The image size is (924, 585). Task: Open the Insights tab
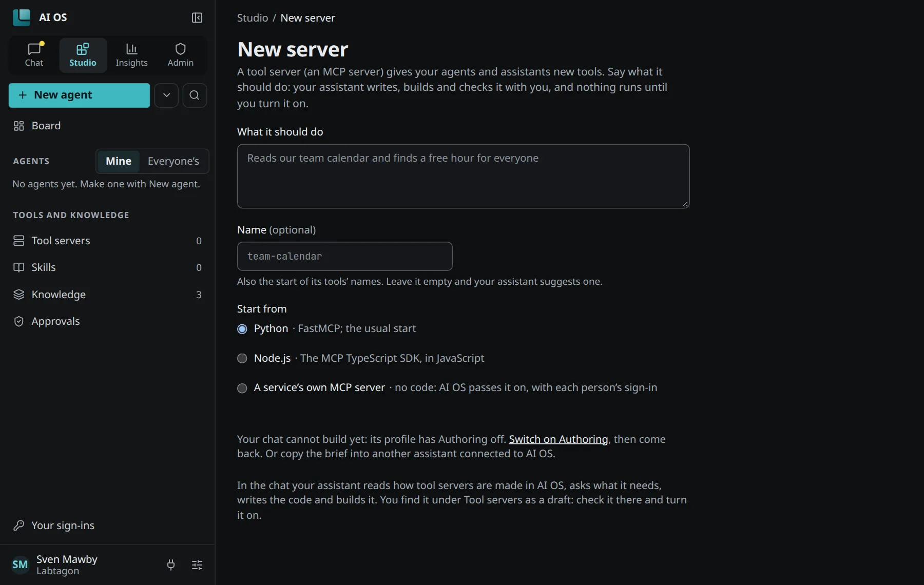pyautogui.click(x=131, y=55)
